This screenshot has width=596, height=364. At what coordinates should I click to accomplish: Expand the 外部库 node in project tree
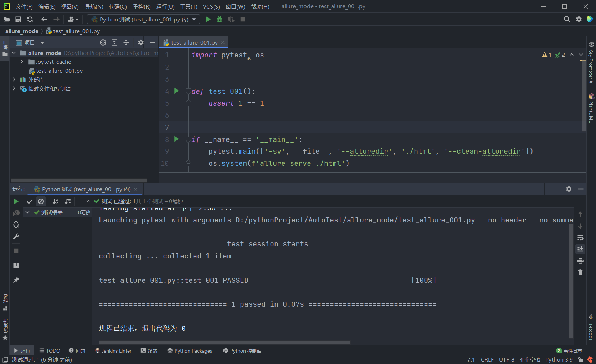click(x=14, y=80)
